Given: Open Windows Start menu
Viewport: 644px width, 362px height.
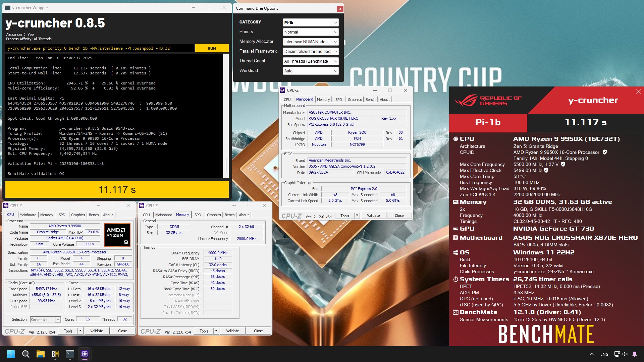Looking at the screenshot, I should coord(11,354).
